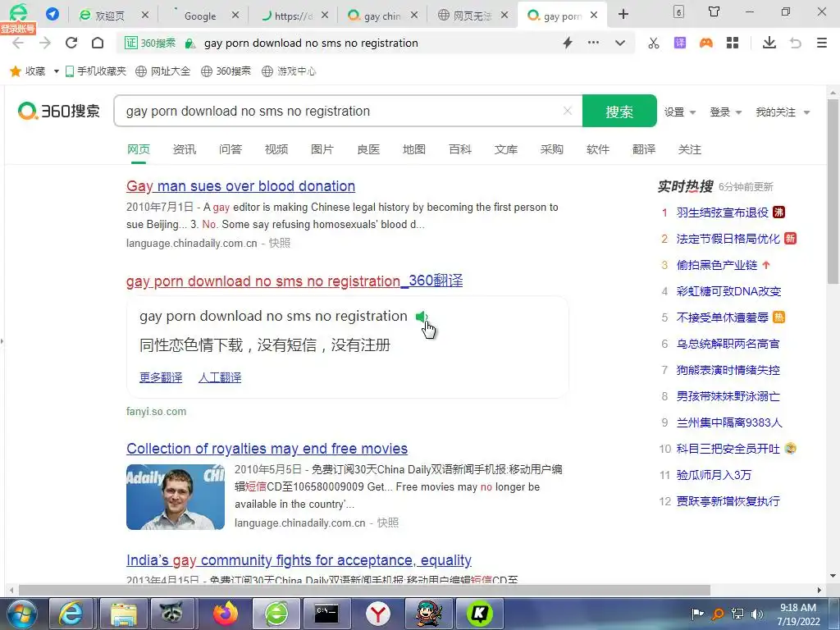Switch to the 欢迎页 tab
The width and height of the screenshot is (840, 630).
[109, 16]
